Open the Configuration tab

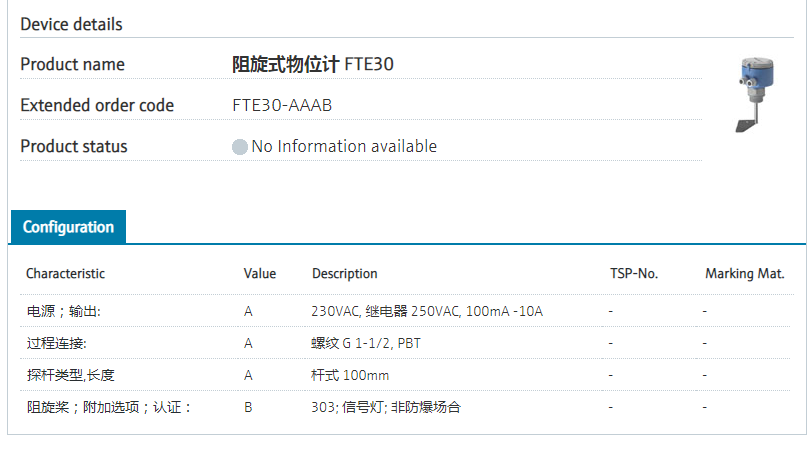point(68,227)
